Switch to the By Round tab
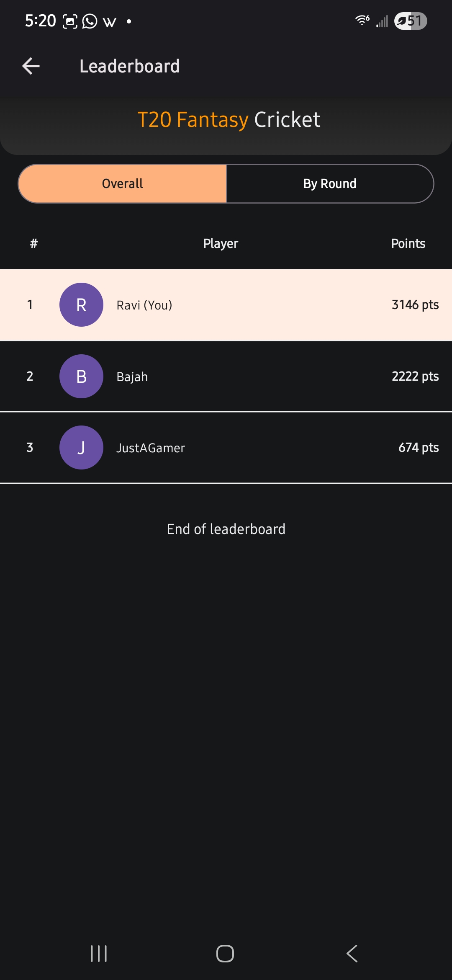 [330, 183]
